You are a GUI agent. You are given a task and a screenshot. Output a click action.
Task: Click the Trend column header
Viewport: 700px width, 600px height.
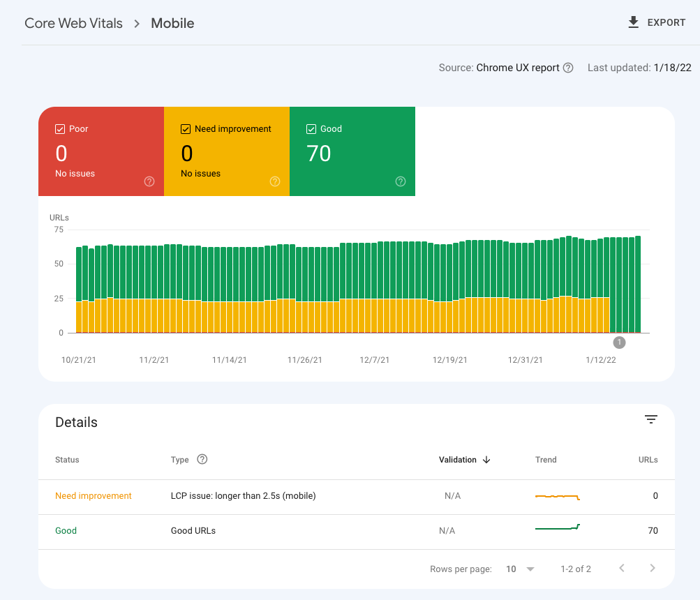(546, 460)
